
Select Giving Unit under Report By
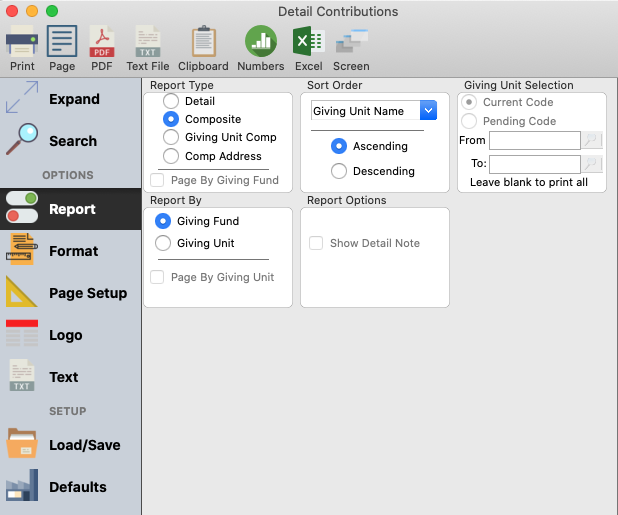click(x=164, y=243)
